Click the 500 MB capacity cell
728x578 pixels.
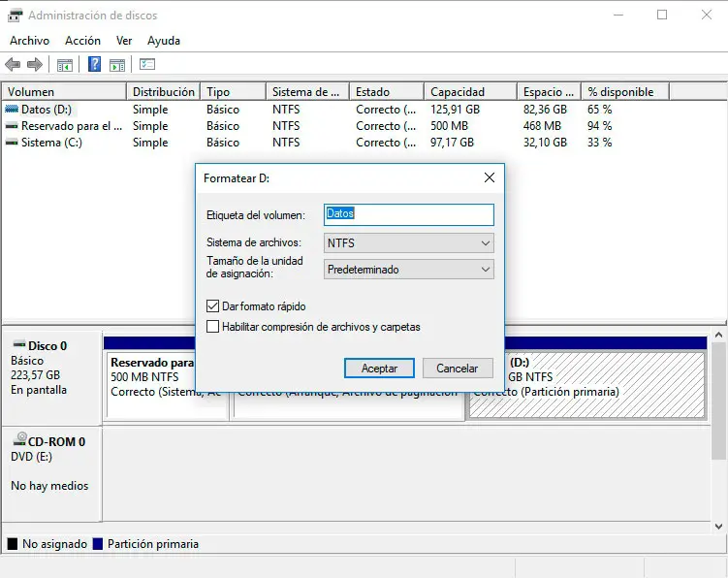pyautogui.click(x=449, y=126)
